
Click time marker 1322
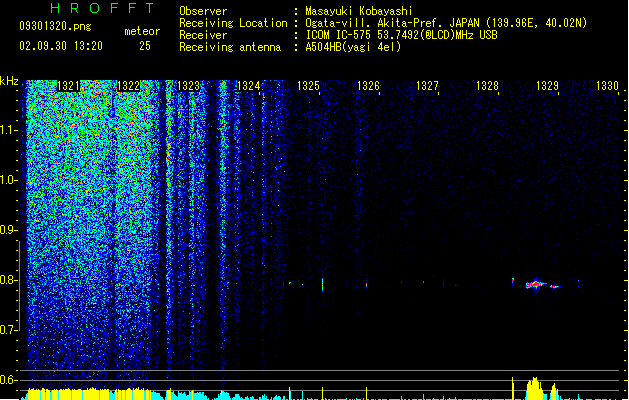(128, 86)
